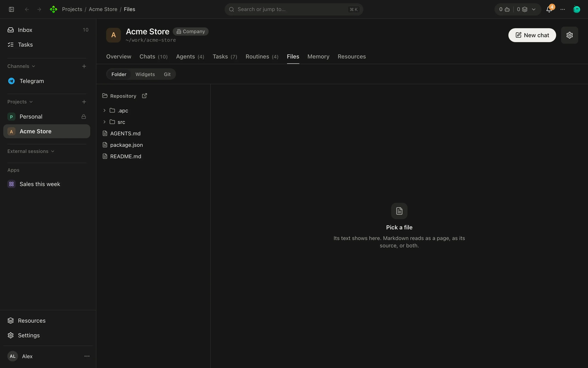Switch to the Agents tab
The height and width of the screenshot is (368, 588).
point(190,56)
